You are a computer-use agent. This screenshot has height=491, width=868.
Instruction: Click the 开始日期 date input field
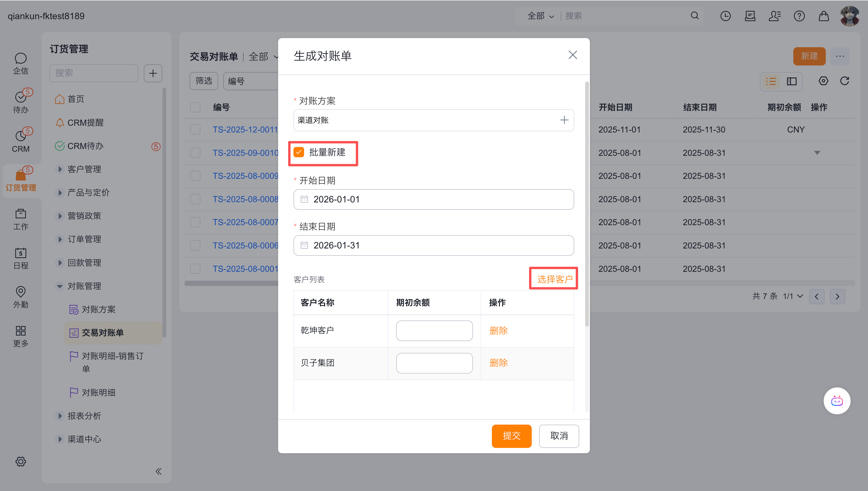point(433,199)
